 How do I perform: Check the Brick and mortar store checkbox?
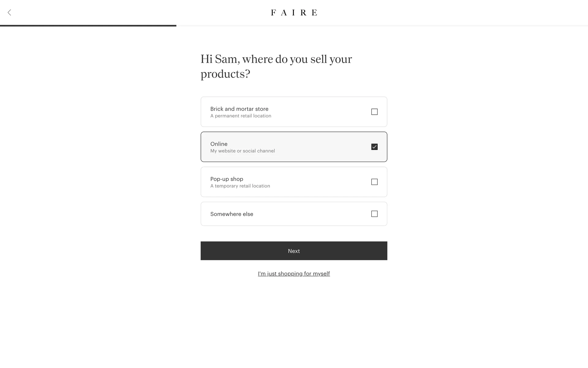point(374,112)
